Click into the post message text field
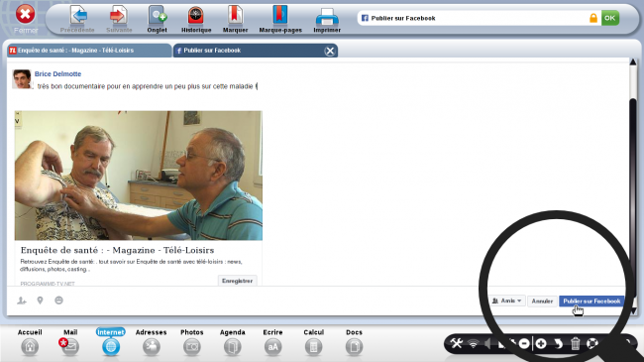The height and width of the screenshot is (362, 644). point(147,86)
